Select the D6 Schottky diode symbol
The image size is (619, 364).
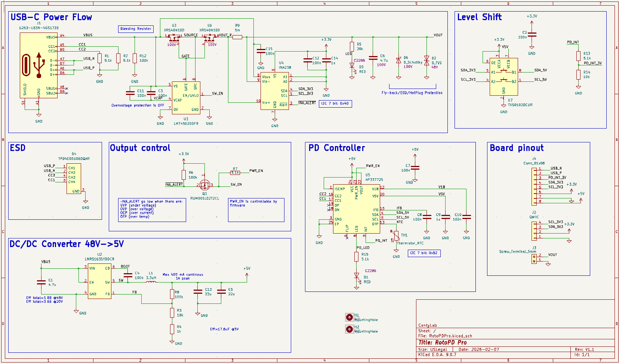pyautogui.click(x=398, y=60)
